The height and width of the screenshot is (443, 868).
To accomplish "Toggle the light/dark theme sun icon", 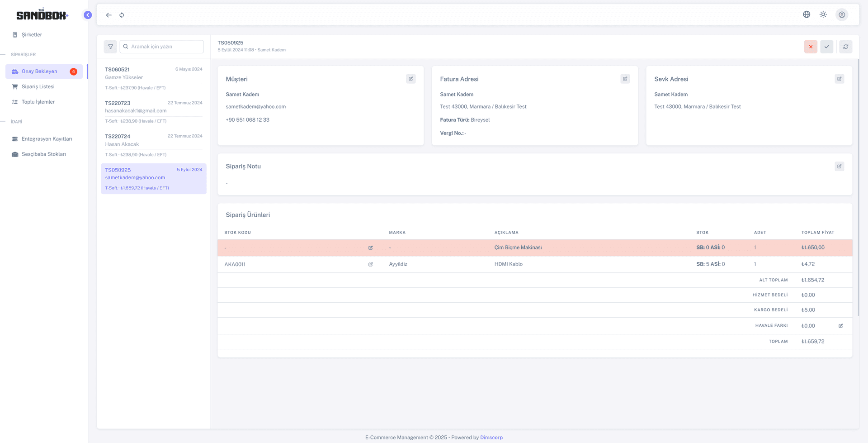I will (x=823, y=14).
